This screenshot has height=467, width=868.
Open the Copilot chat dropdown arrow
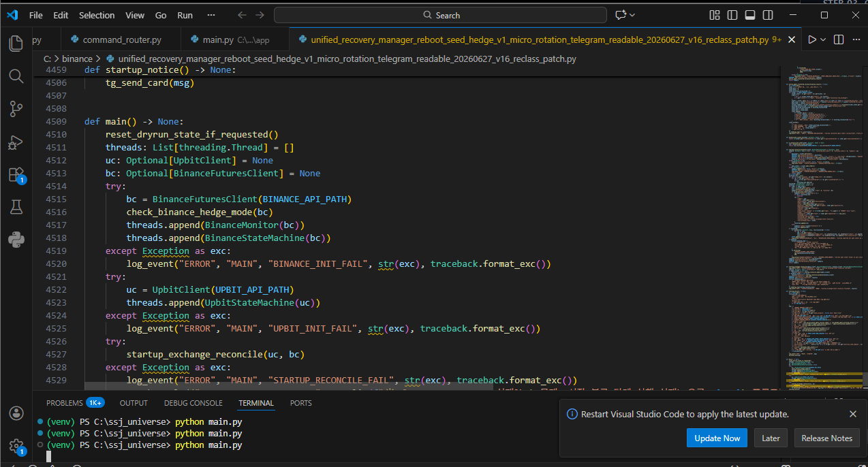(x=632, y=15)
